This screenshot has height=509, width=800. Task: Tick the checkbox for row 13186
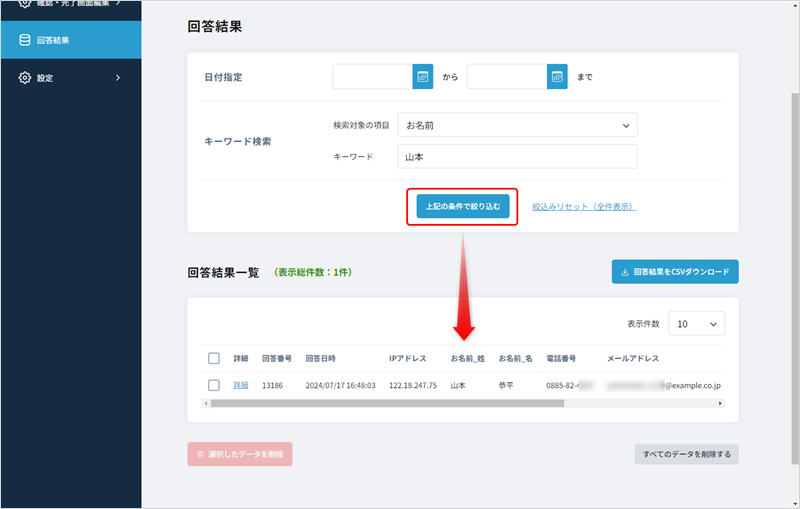(x=214, y=385)
